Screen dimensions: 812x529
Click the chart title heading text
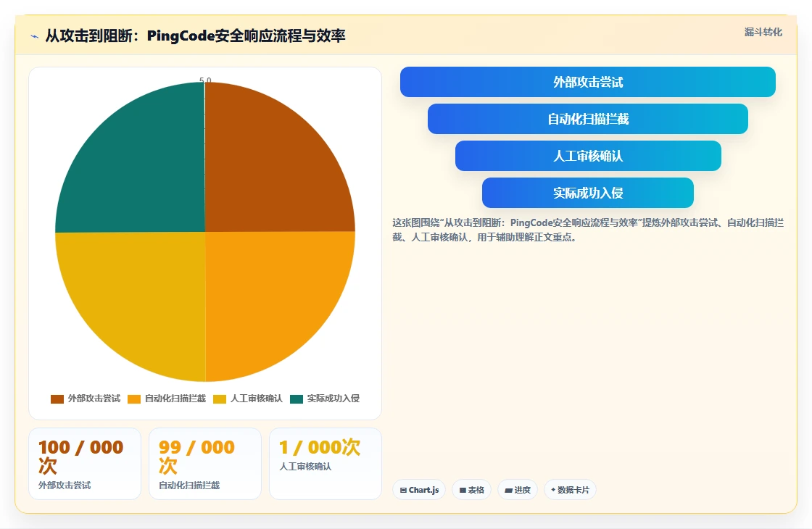[195, 36]
